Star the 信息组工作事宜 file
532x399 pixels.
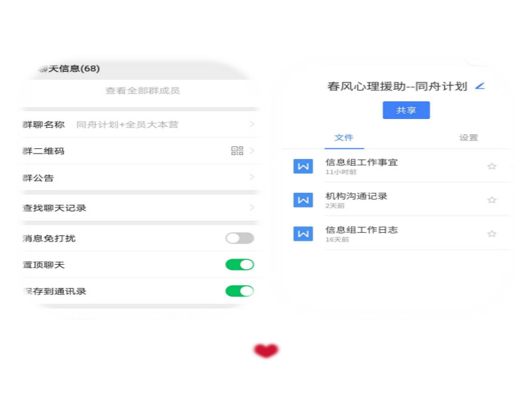coord(492,166)
